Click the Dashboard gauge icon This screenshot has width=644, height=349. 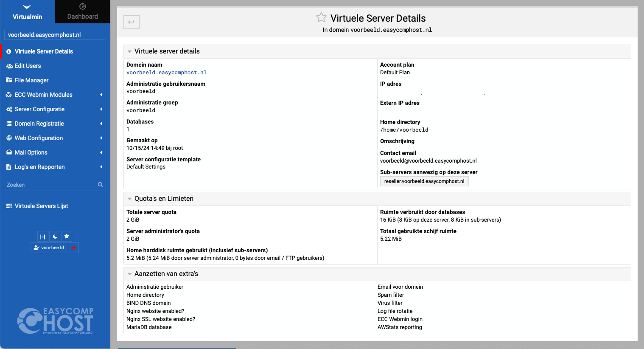click(83, 6)
